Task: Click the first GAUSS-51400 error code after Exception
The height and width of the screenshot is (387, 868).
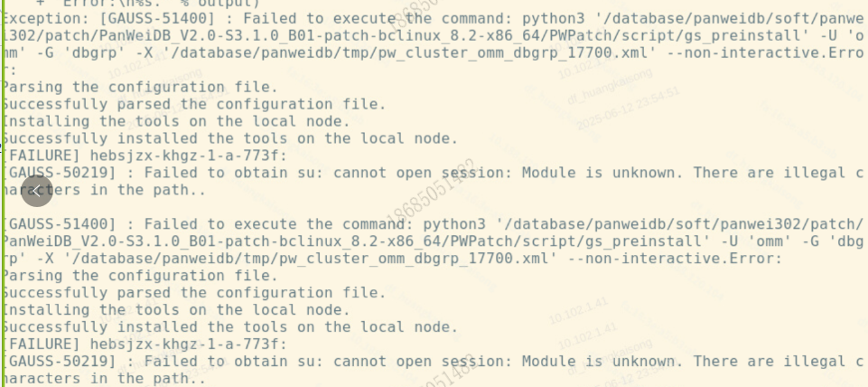Action: 158,19
